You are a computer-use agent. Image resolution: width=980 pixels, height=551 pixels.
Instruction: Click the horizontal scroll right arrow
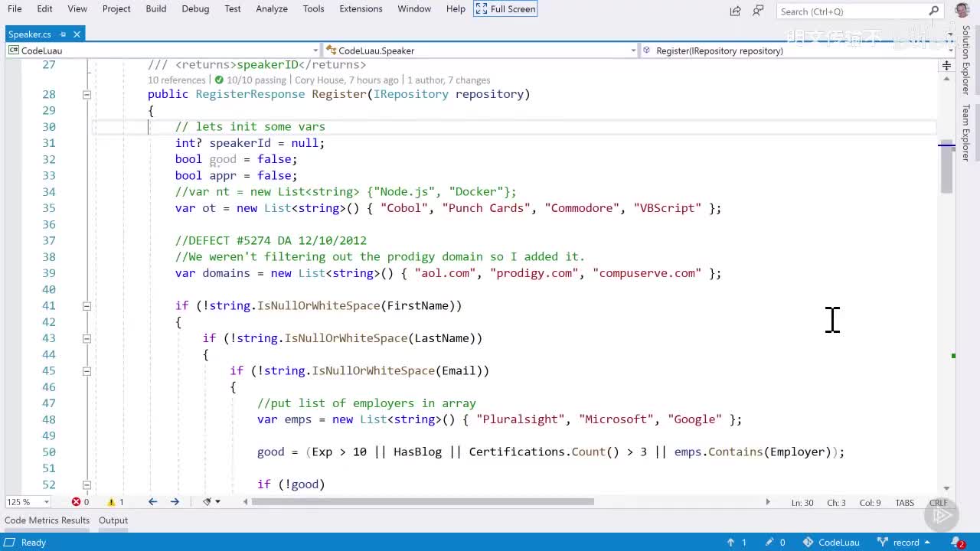[768, 502]
